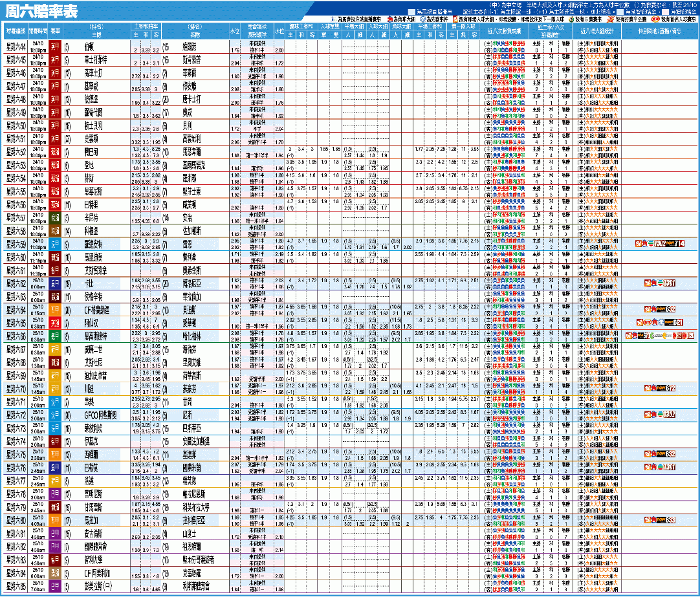Click the corner-kick legend icon above the header
The image size is (700, 597).
tap(390, 19)
